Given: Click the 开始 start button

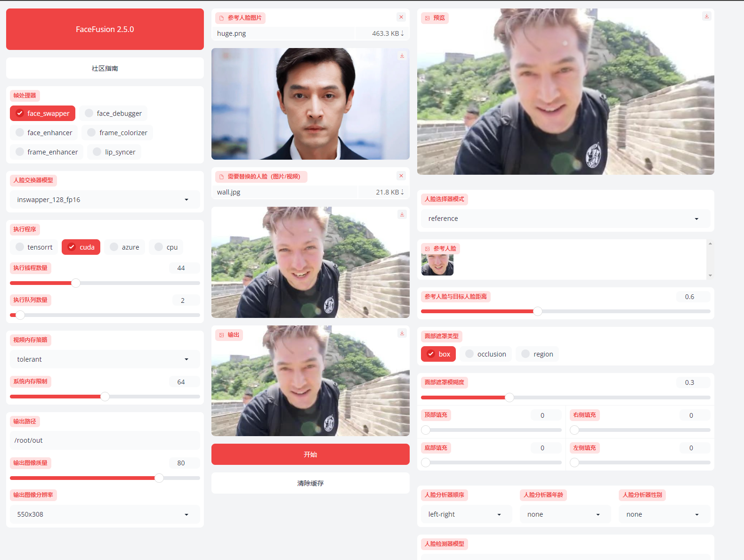Looking at the screenshot, I should [x=310, y=454].
